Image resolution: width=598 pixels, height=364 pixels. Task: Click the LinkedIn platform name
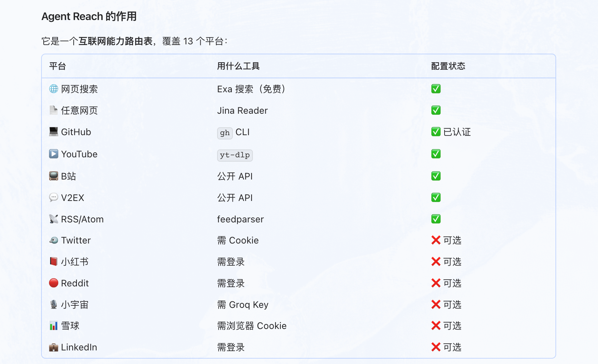79,347
